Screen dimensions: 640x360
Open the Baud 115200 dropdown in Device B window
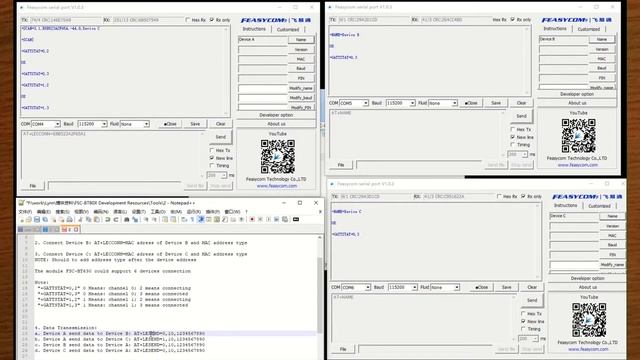413,103
